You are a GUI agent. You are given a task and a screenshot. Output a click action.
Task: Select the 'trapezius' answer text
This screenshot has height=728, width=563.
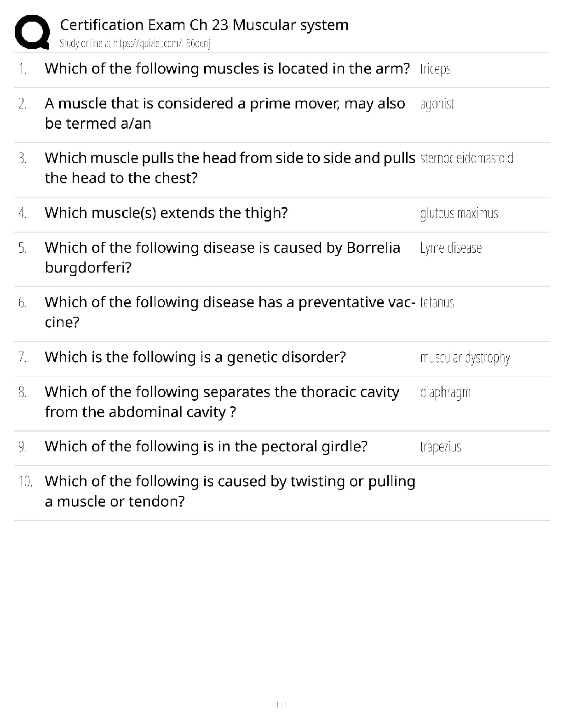tap(441, 447)
